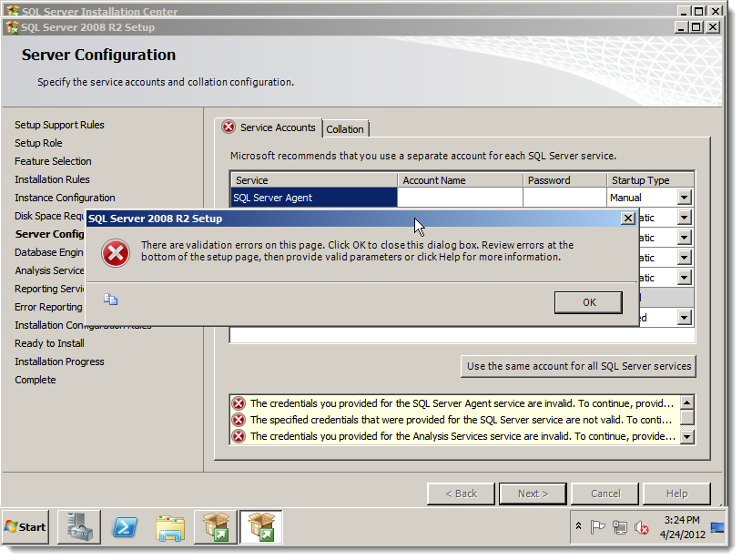The width and height of the screenshot is (742, 560).
Task: Open the fourth row Startup Type dropdown arrow
Action: [x=685, y=258]
